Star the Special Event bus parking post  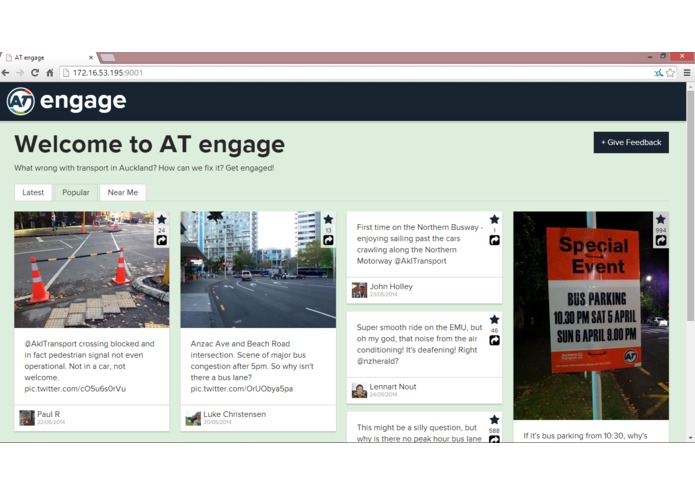[x=661, y=219]
